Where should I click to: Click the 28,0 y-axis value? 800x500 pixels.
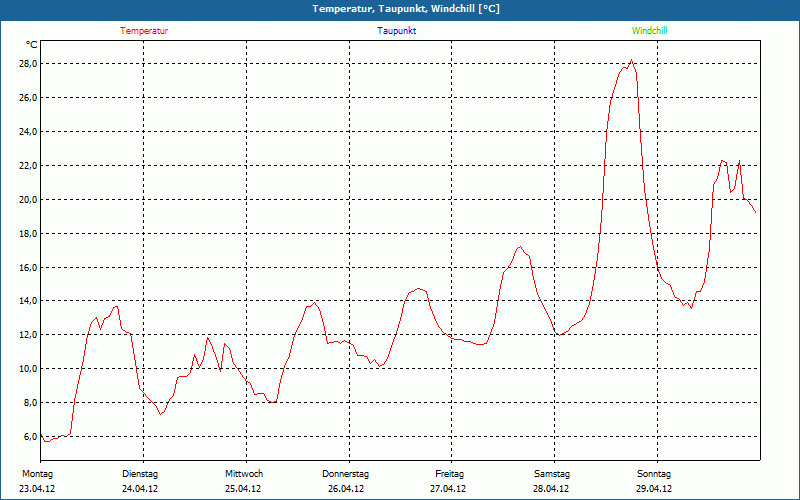27,64
